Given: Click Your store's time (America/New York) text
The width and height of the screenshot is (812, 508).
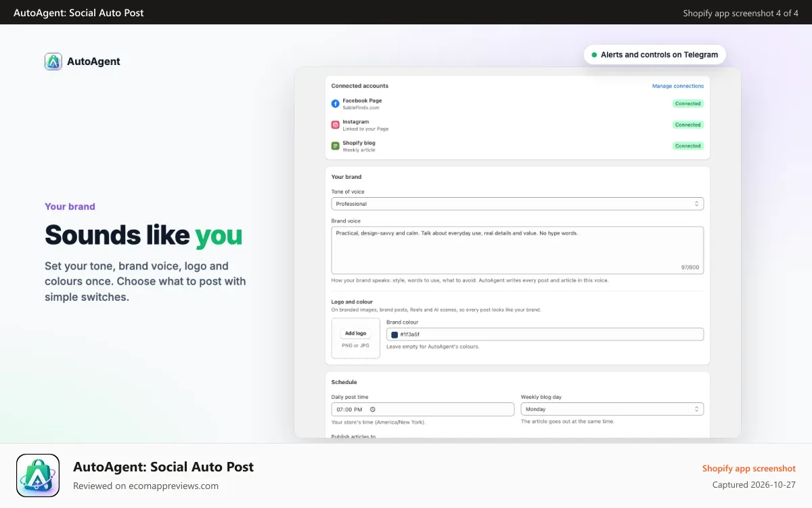Looking at the screenshot, I should pyautogui.click(x=378, y=422).
